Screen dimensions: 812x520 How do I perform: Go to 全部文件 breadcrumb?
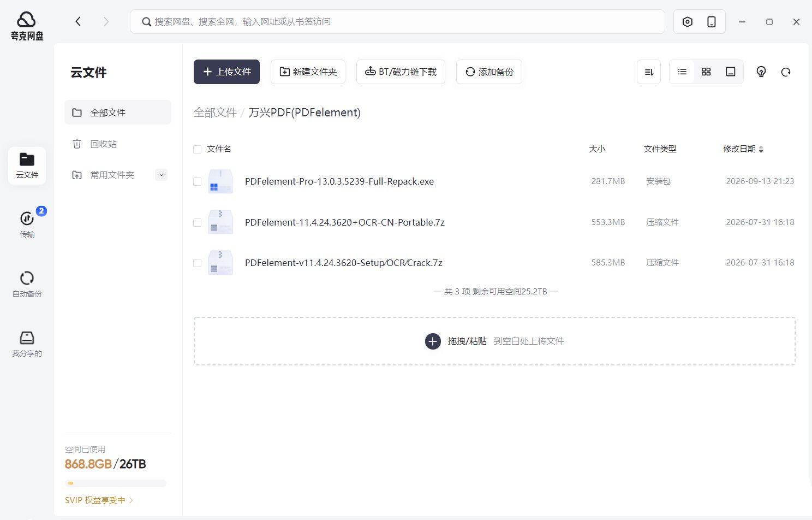[x=215, y=113]
